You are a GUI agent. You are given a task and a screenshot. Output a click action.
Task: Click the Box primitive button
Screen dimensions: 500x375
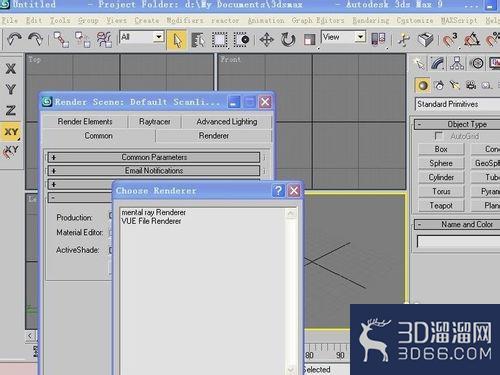pyautogui.click(x=441, y=149)
